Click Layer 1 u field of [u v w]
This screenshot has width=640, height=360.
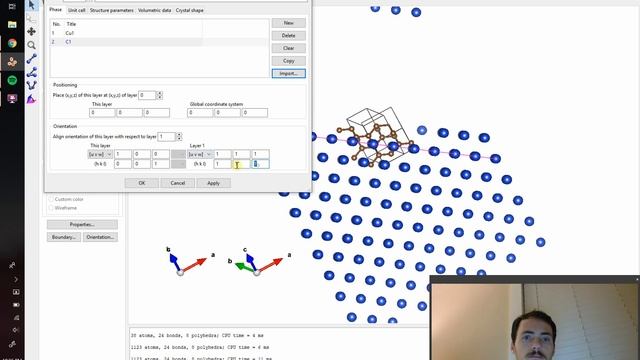click(x=223, y=154)
